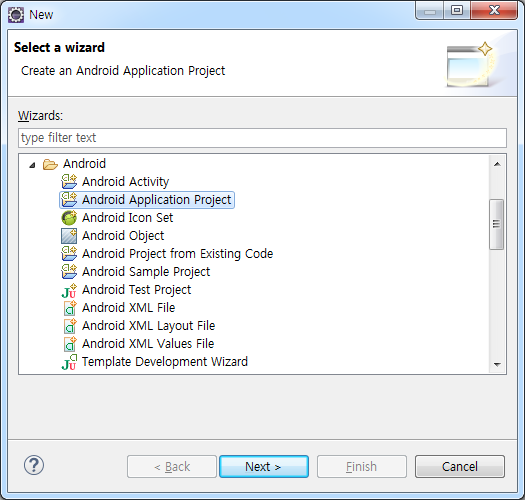Collapse the Android tree category
This screenshot has width=525, height=500.
click(x=32, y=165)
